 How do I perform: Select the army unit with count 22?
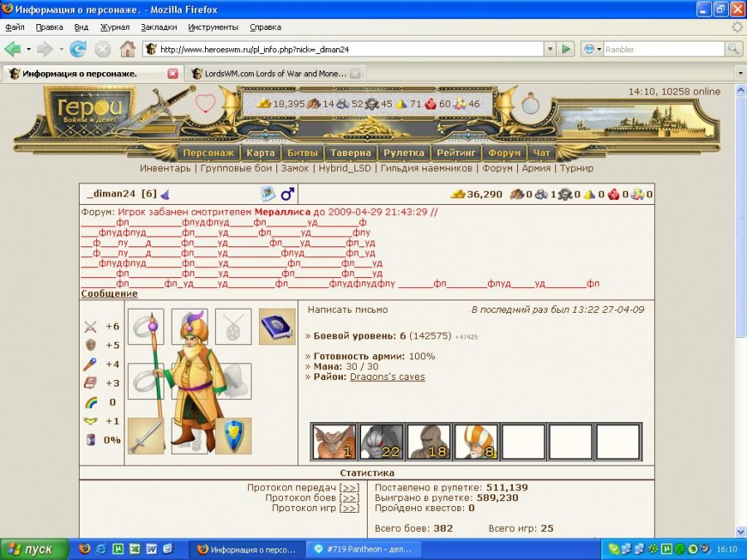point(380,442)
